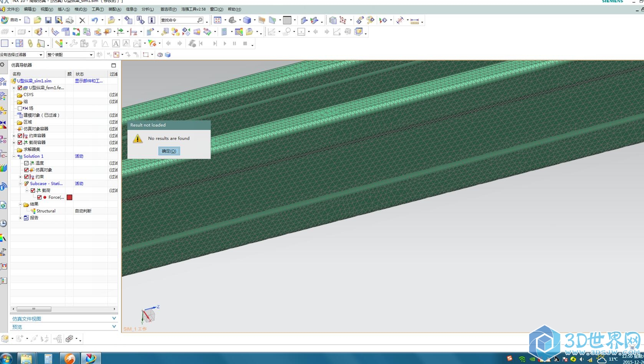Save the simulation with the disk icon
This screenshot has width=644, height=364.
(48, 20)
